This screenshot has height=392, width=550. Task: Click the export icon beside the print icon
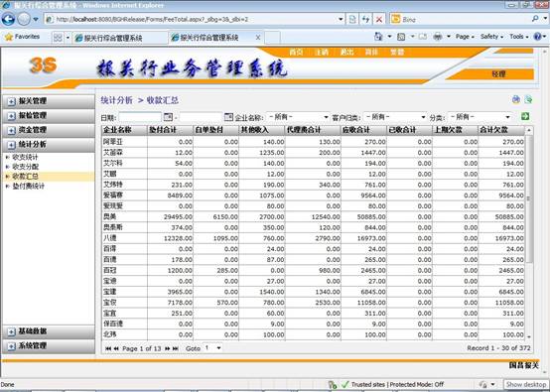coord(528,99)
